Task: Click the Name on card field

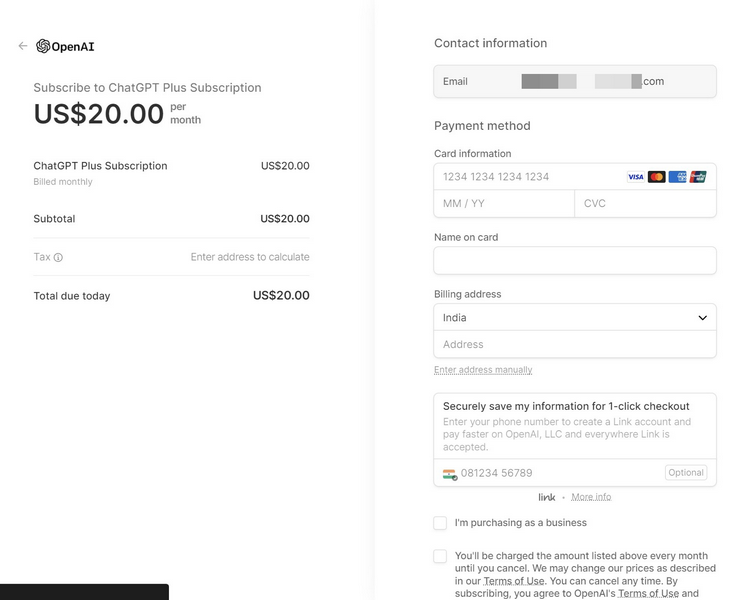Action: tap(575, 261)
